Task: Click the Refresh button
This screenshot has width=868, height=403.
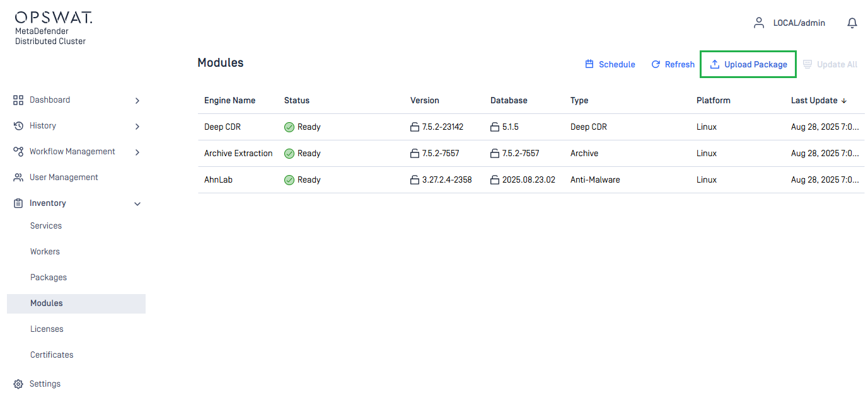Action: [x=673, y=64]
